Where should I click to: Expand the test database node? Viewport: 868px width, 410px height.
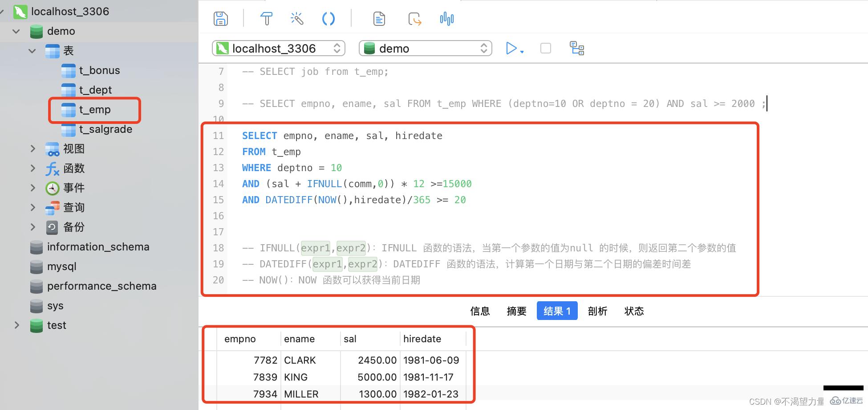(17, 325)
